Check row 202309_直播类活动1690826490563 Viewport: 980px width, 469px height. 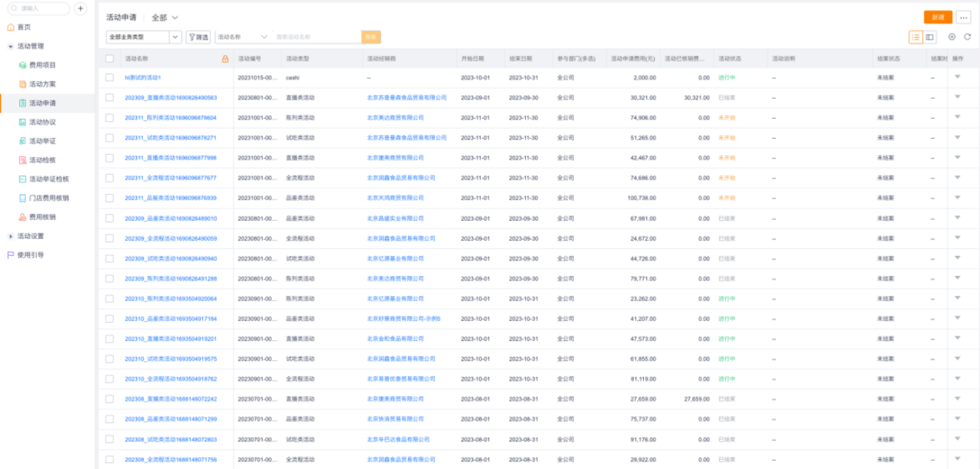[109, 97]
